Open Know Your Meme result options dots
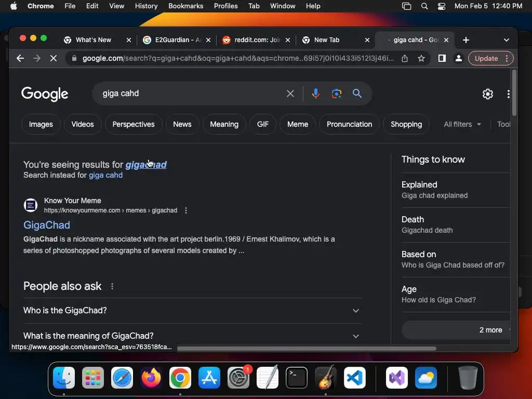Screen dimensions: 532x399 pyautogui.click(x=185, y=211)
